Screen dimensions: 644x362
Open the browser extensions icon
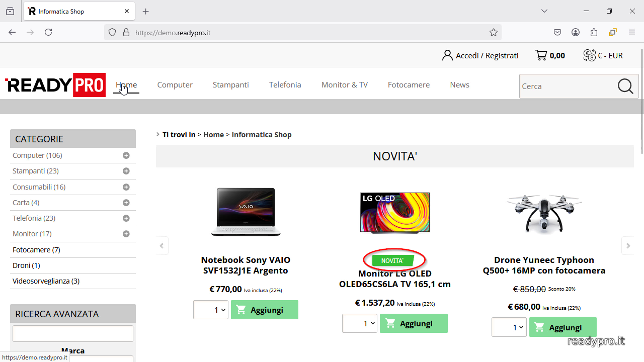594,32
